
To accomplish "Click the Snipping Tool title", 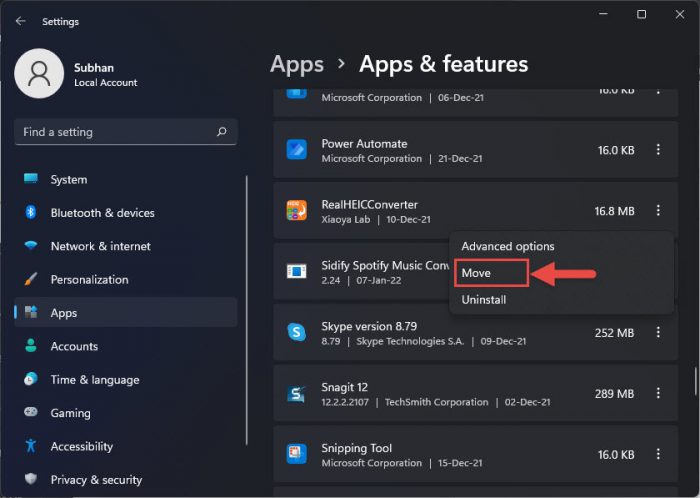I will tap(357, 448).
